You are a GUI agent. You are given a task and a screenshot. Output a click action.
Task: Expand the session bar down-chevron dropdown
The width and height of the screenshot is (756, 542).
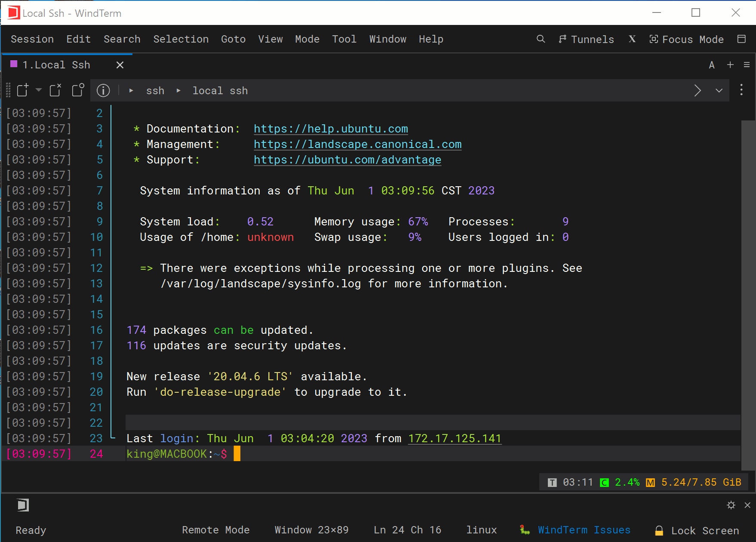[719, 91]
